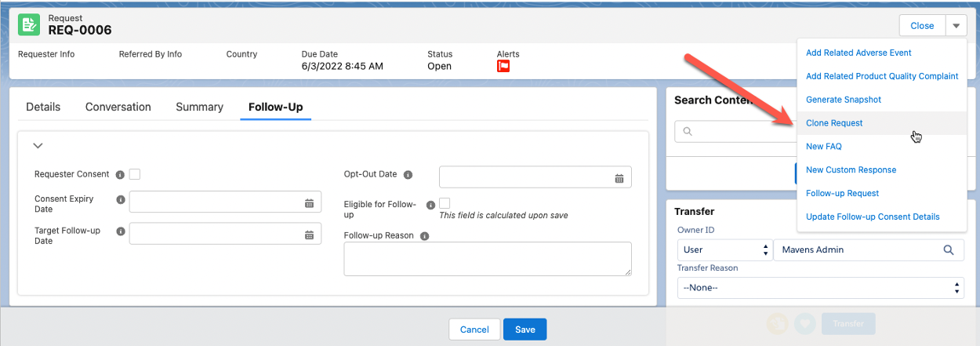This screenshot has height=346, width=980.
Task: Select Clone Request from the menu
Action: coord(834,123)
